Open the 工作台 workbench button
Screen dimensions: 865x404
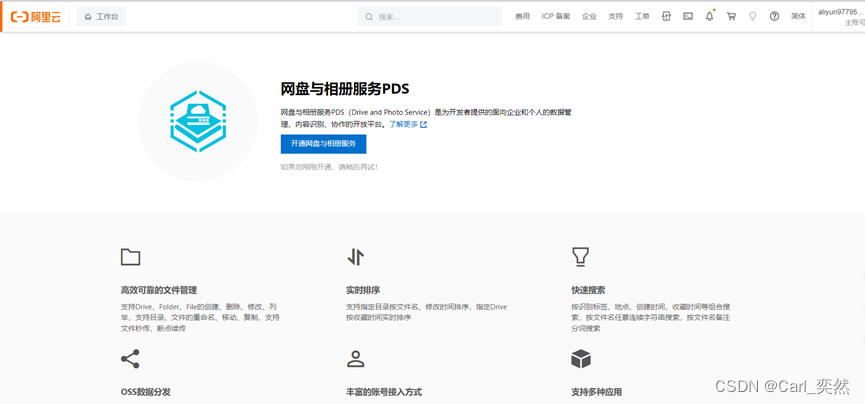point(102,17)
